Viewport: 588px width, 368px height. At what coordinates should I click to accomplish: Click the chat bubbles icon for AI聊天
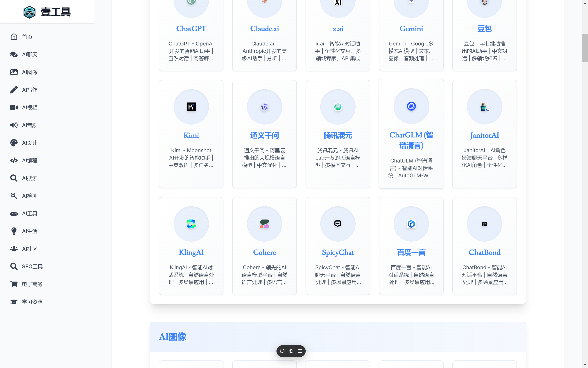tap(14, 54)
